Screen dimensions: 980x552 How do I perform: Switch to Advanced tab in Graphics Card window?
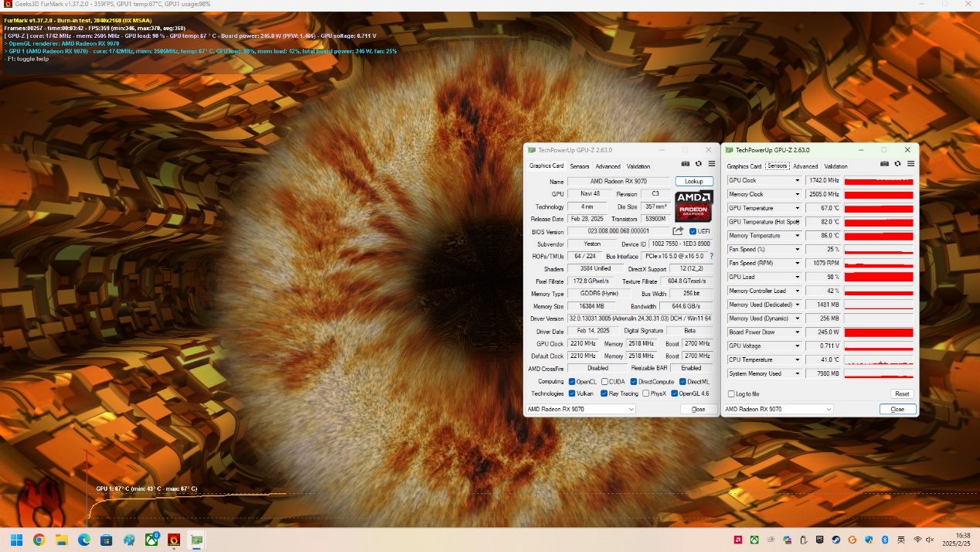tap(607, 166)
